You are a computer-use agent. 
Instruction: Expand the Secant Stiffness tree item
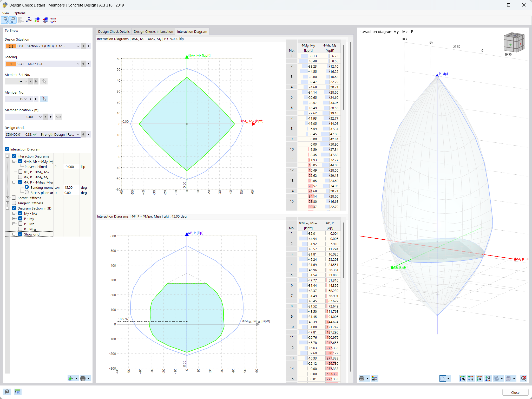pos(7,198)
